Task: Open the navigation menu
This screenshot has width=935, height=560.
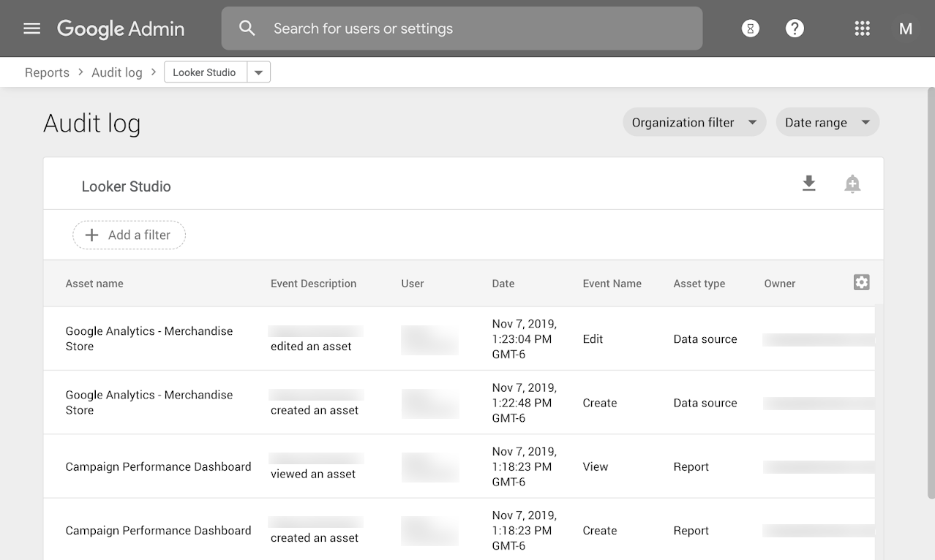Action: click(31, 29)
